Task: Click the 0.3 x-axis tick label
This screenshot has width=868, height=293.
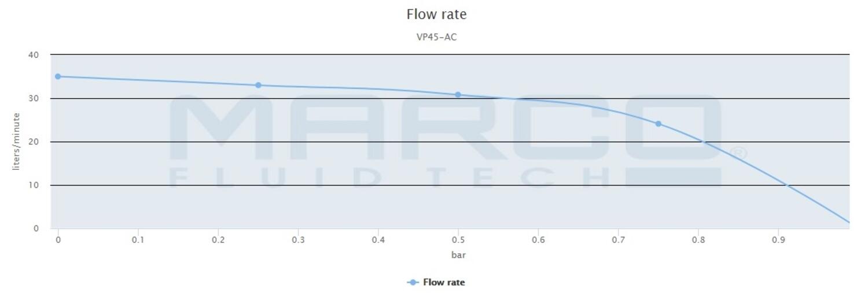Action: click(298, 239)
